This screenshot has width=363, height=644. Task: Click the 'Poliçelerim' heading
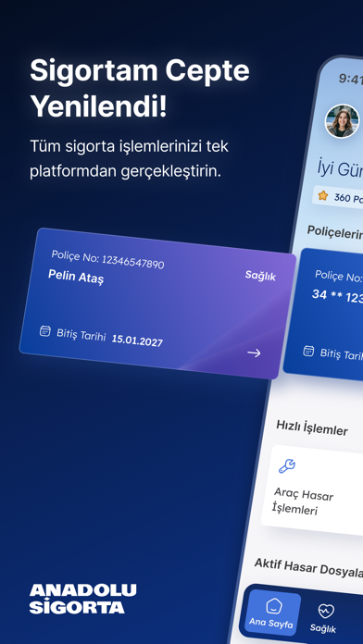coord(335,232)
